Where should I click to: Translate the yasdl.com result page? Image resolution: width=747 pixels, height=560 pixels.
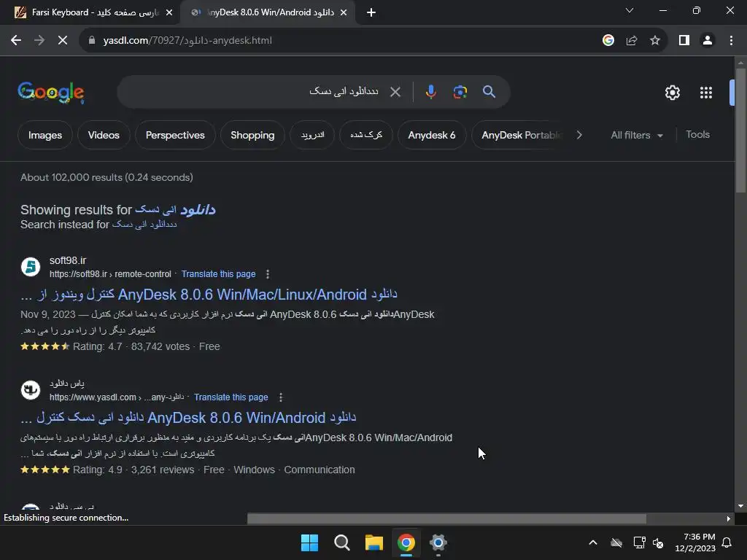[x=231, y=397]
